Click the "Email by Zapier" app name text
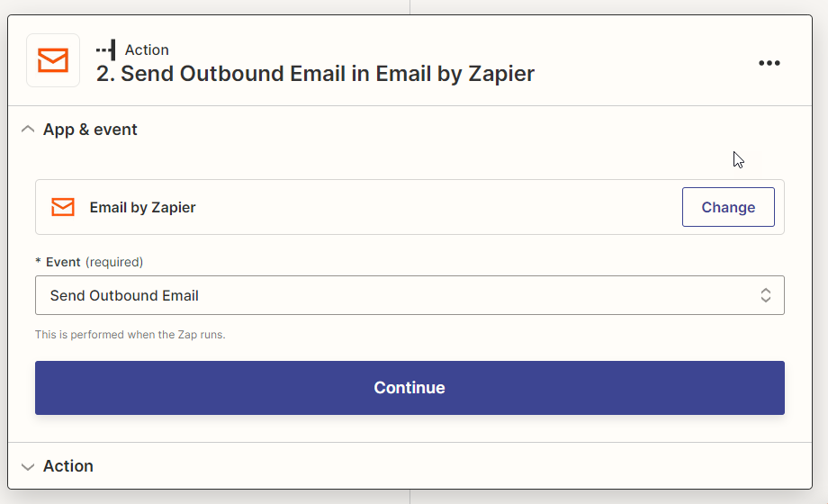Image resolution: width=828 pixels, height=504 pixels. (142, 207)
